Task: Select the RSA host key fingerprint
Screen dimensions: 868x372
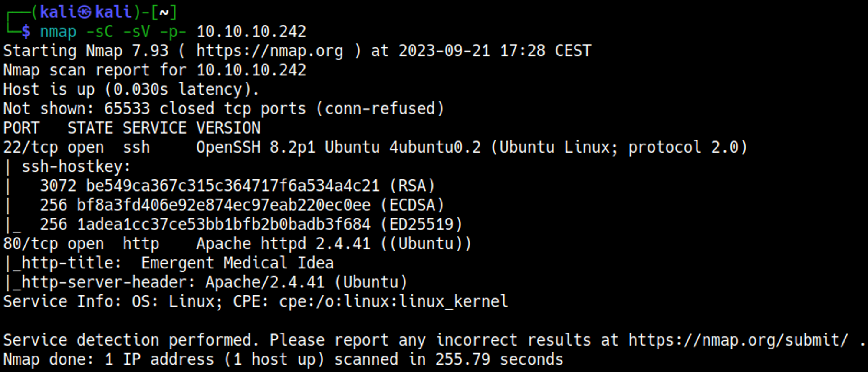Action: pyautogui.click(x=233, y=186)
